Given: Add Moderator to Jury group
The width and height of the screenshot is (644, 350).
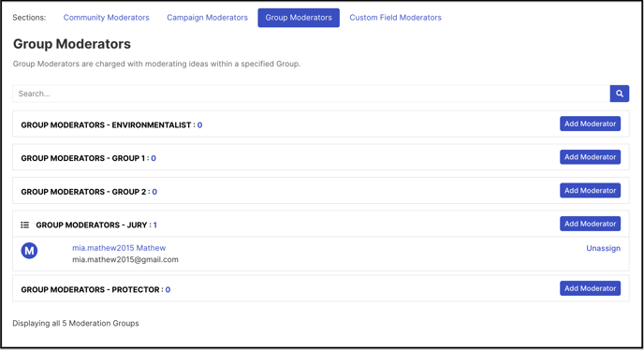Looking at the screenshot, I should (591, 224).
